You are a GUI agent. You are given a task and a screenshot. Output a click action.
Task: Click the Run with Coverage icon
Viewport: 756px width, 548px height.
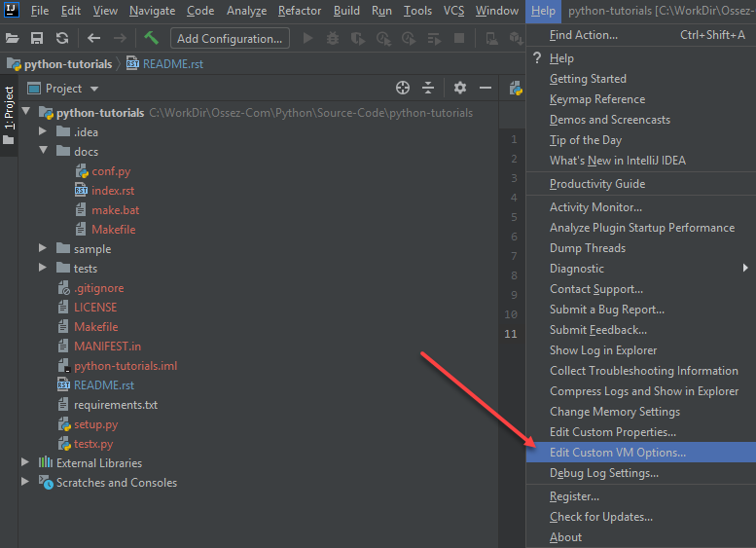tap(358, 39)
